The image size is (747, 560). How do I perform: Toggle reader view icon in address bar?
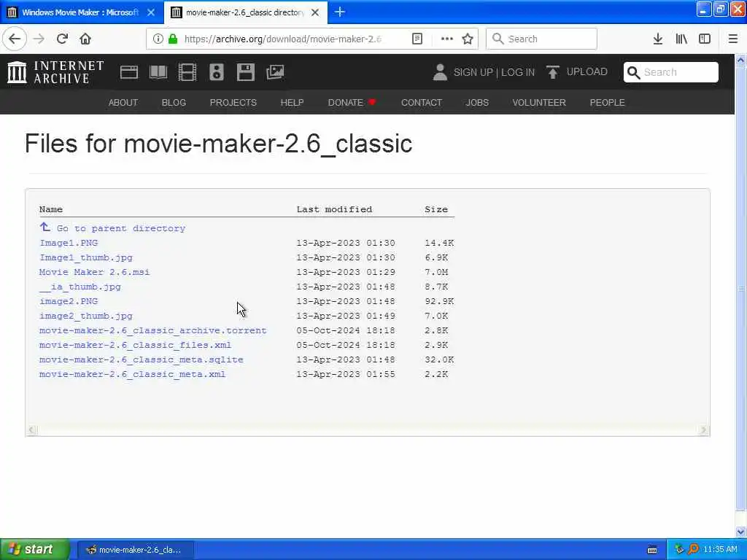click(417, 39)
